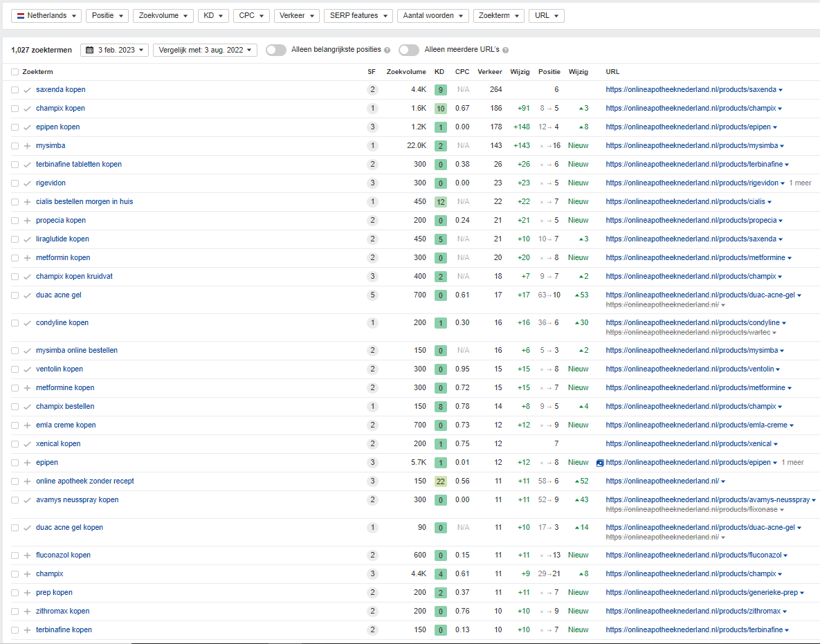820x644 pixels.
Task: Open the SERP features filter dropdown
Action: pyautogui.click(x=358, y=16)
